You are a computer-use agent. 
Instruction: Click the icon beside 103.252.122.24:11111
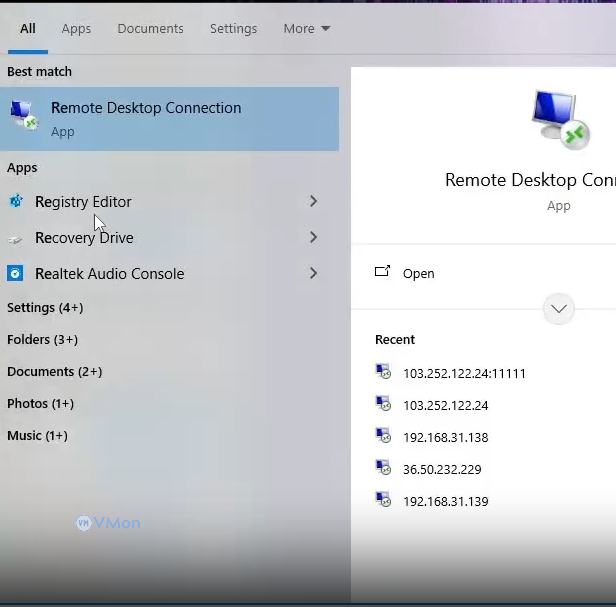coord(383,372)
